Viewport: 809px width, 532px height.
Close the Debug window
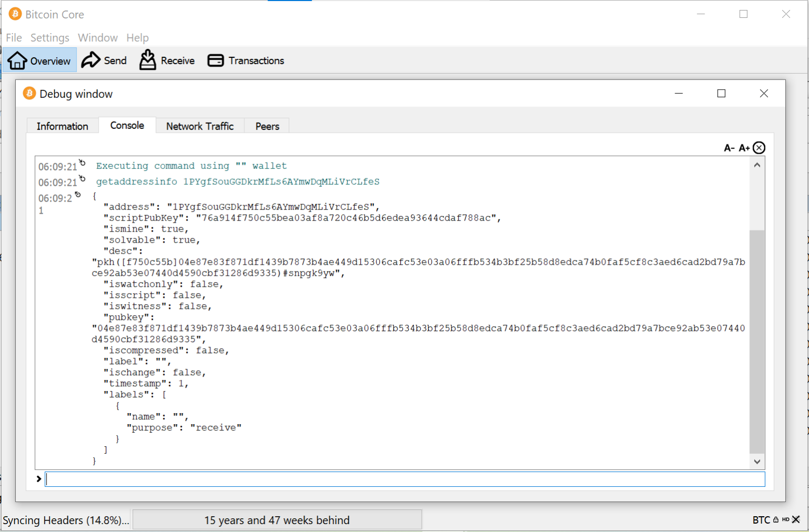(764, 94)
